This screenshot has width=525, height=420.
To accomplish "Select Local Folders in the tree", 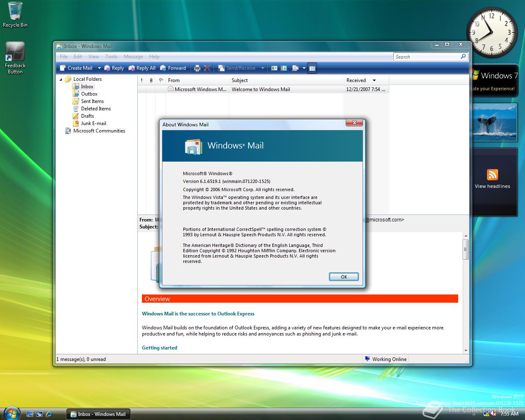I will 87,79.
